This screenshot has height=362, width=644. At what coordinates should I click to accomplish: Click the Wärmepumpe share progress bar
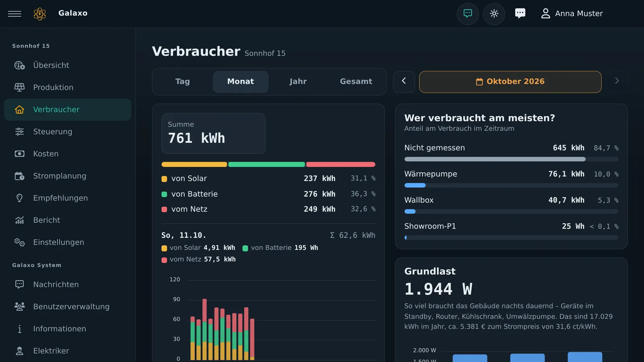tap(511, 185)
